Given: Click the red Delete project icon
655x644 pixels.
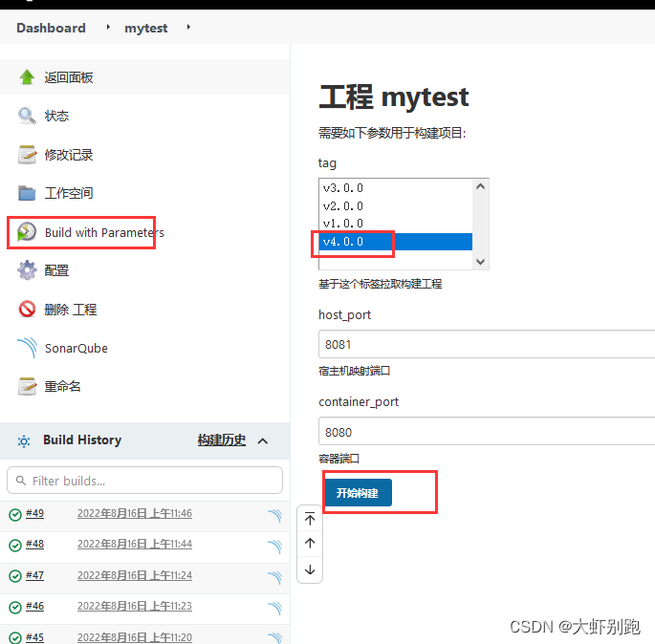Looking at the screenshot, I should point(27,310).
